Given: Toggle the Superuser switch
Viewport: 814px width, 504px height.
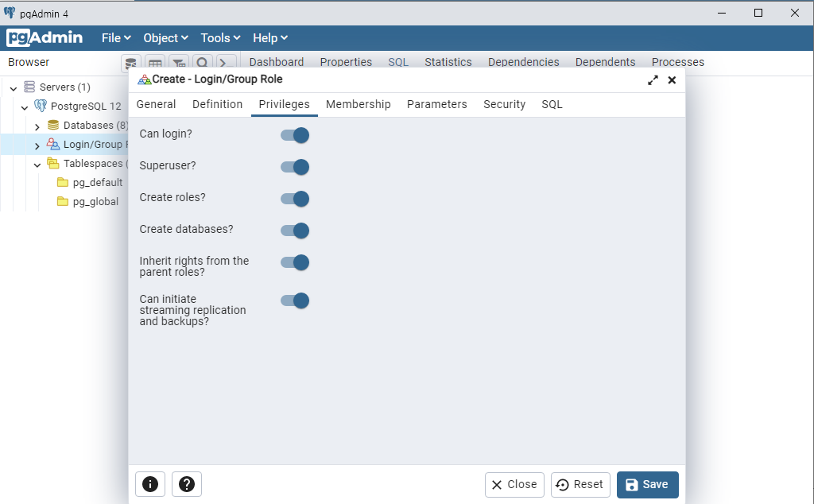Looking at the screenshot, I should tap(294, 167).
